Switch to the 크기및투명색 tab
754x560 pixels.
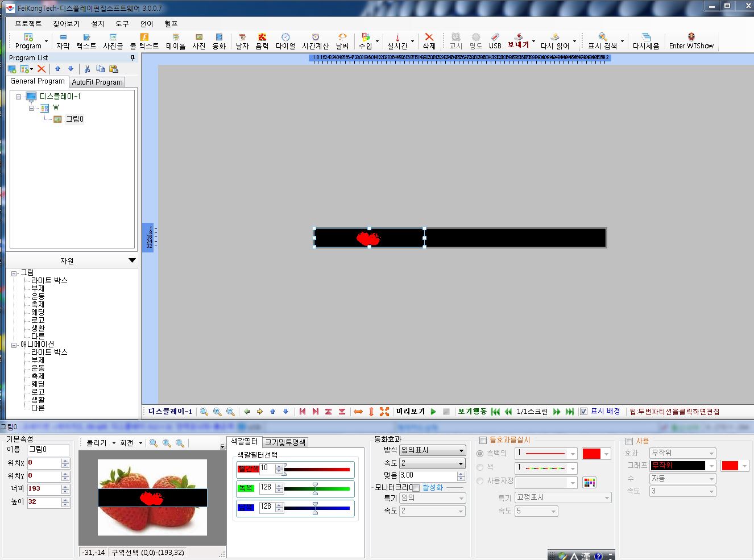pos(285,442)
